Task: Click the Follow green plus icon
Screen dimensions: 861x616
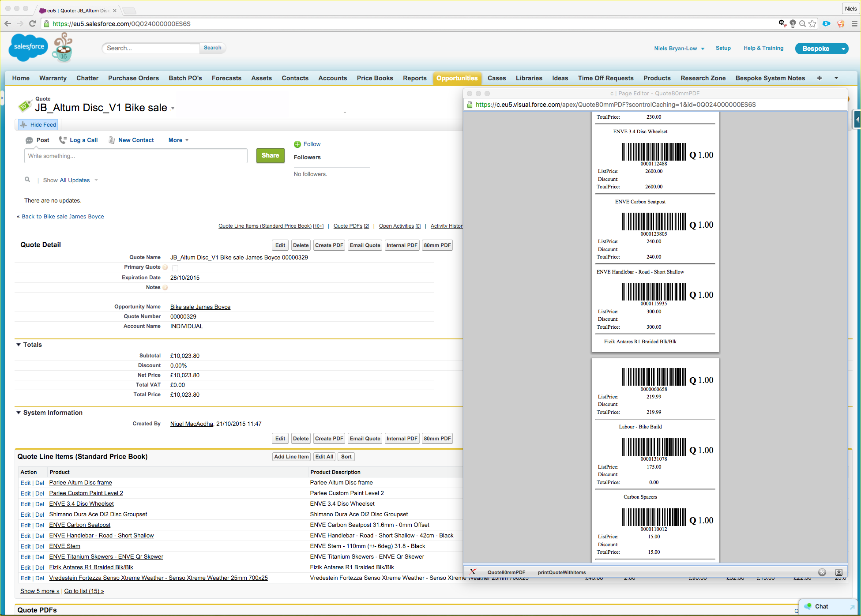Action: click(297, 144)
